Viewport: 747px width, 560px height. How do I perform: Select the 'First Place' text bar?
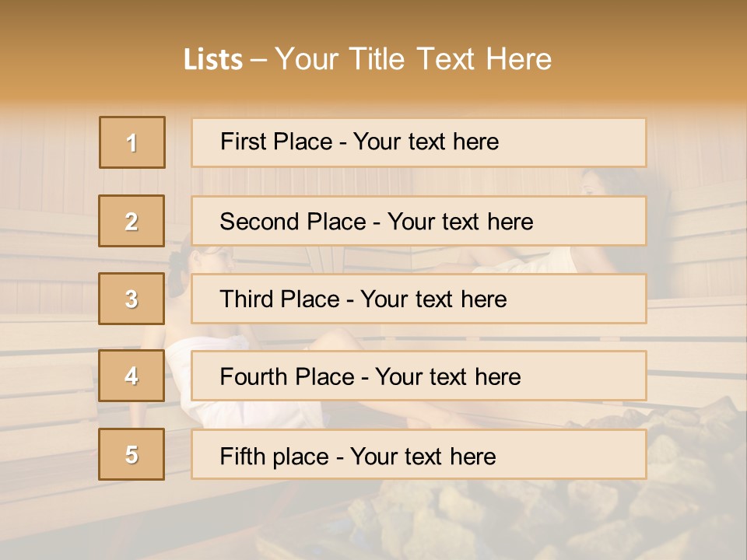coord(419,142)
